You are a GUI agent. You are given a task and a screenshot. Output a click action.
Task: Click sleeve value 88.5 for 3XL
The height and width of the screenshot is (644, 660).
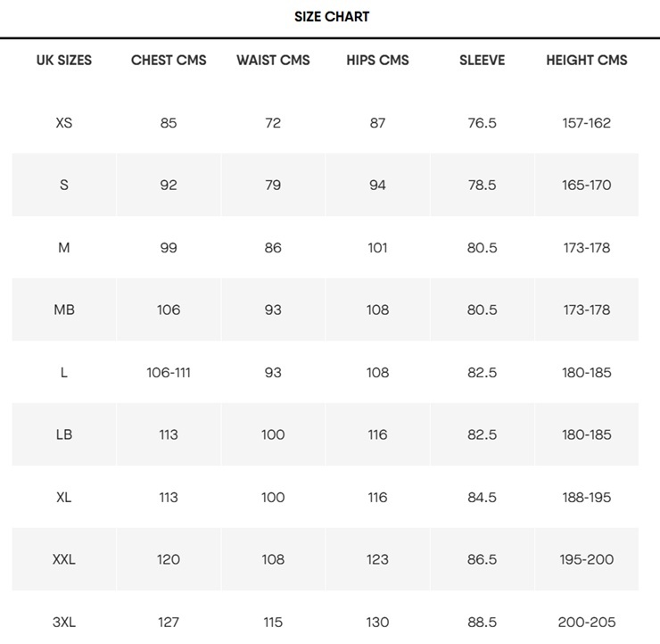[482, 622]
